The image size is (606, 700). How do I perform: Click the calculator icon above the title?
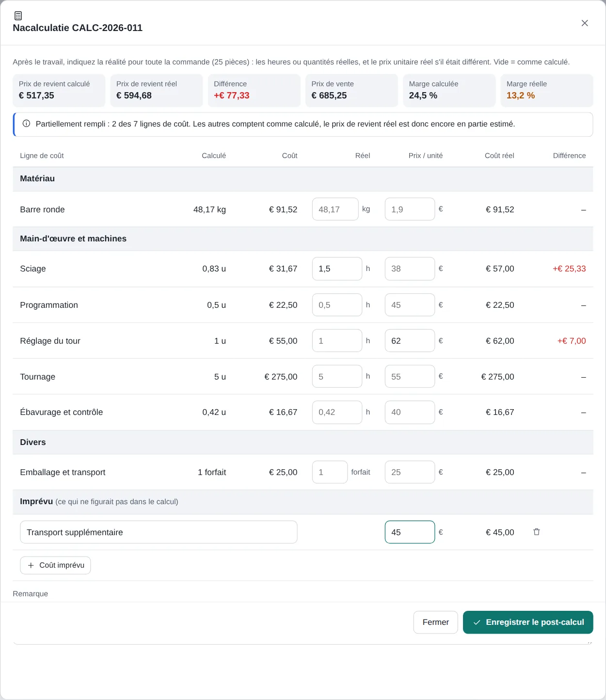pos(18,16)
